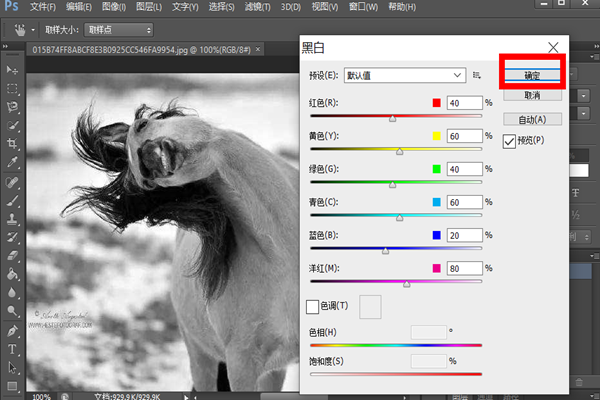Click the 100% zoom level field in status bar
The height and width of the screenshot is (400, 600).
click(x=41, y=397)
